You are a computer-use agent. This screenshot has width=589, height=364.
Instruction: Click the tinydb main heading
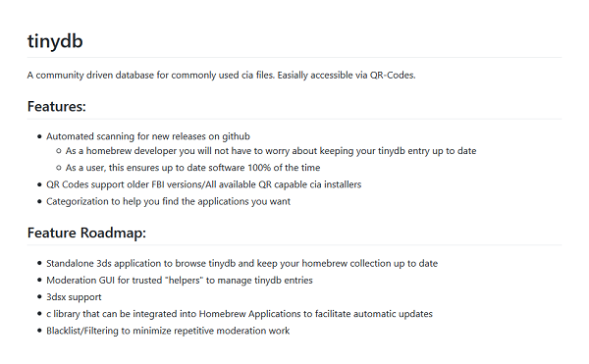coord(55,41)
